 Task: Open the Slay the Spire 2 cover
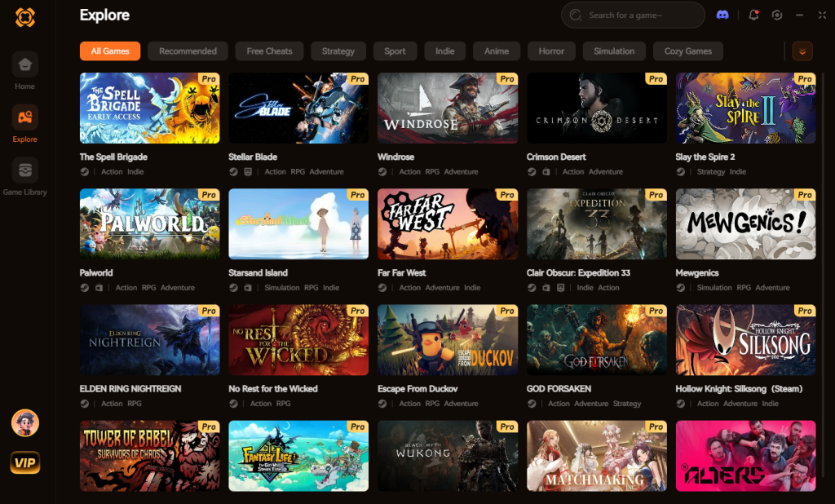point(745,108)
